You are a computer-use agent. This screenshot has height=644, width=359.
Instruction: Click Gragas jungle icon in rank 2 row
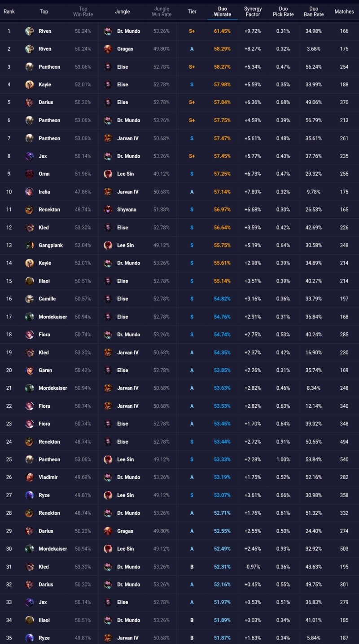(108, 49)
